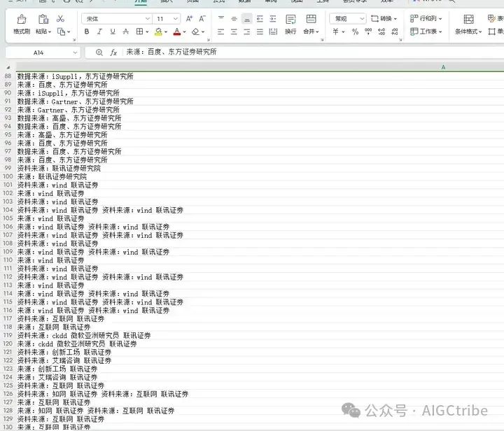Select column A header
This screenshot has height=431, width=504.
click(260, 67)
